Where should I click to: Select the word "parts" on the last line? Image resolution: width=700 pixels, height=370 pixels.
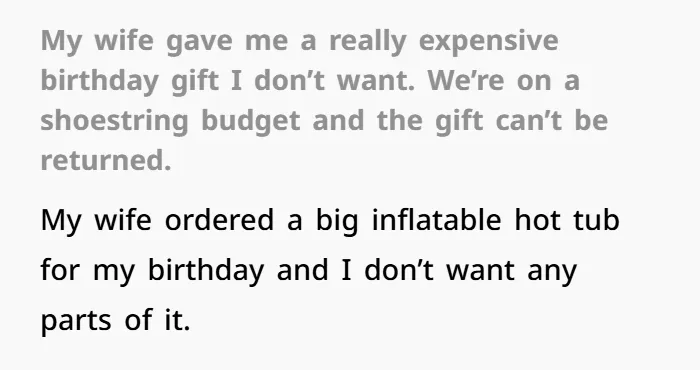coord(76,321)
